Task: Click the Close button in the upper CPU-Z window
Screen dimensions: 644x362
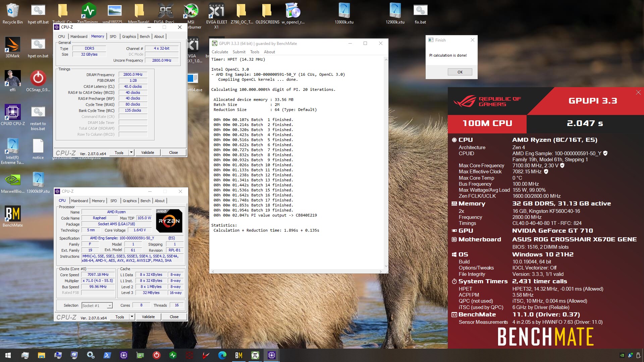Action: [173, 153]
